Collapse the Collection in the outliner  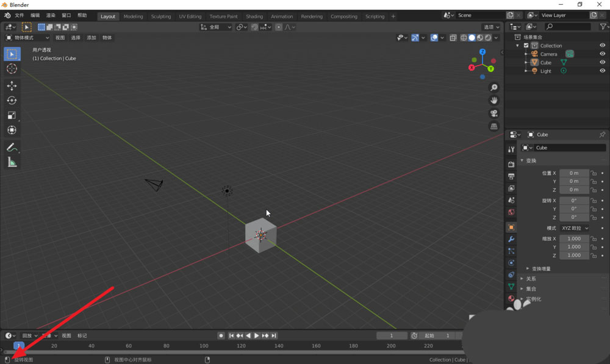coord(517,45)
